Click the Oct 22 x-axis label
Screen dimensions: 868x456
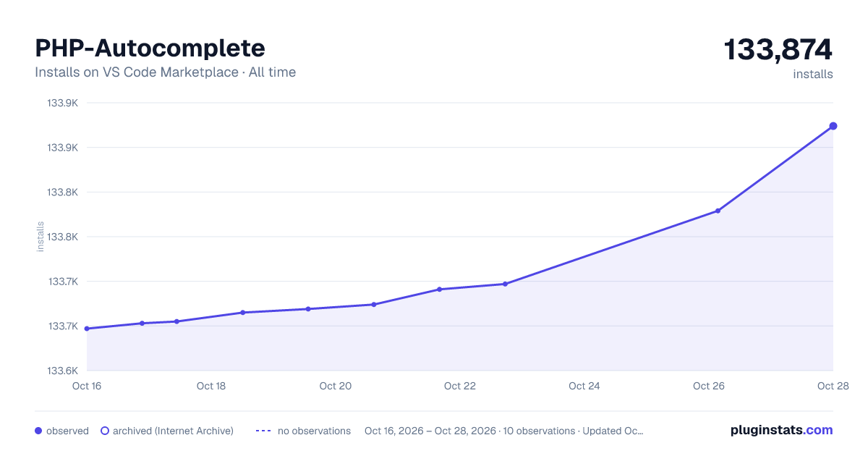click(x=460, y=386)
